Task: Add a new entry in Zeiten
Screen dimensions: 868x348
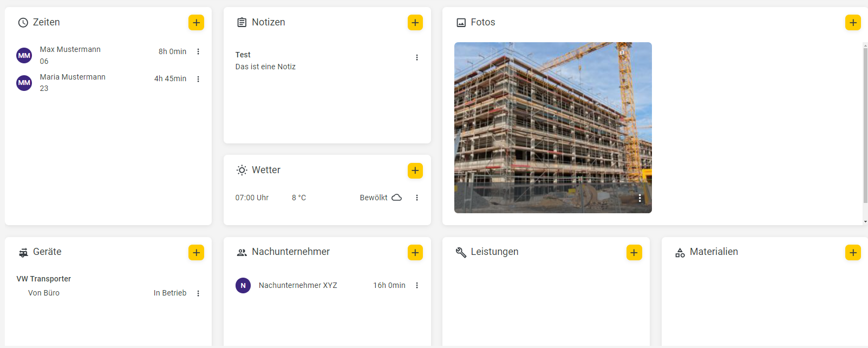Action: pos(196,23)
